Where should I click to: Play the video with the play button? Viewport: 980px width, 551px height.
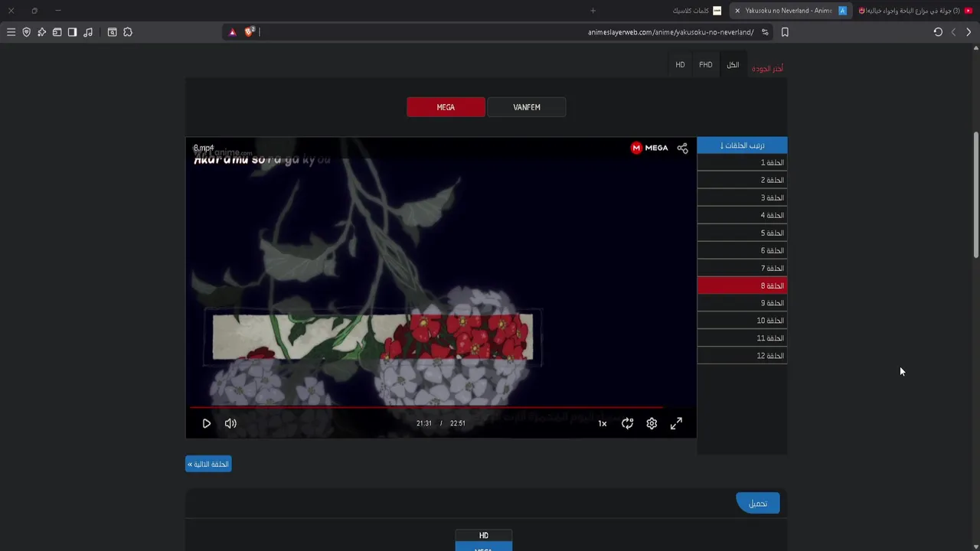coord(206,423)
